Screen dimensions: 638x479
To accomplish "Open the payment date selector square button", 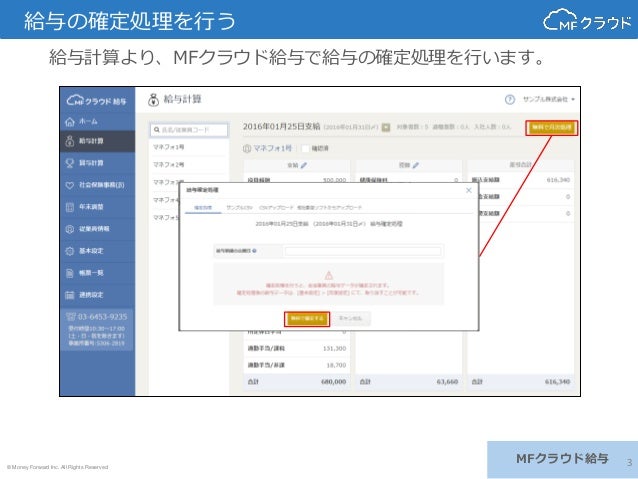I will 386,127.
